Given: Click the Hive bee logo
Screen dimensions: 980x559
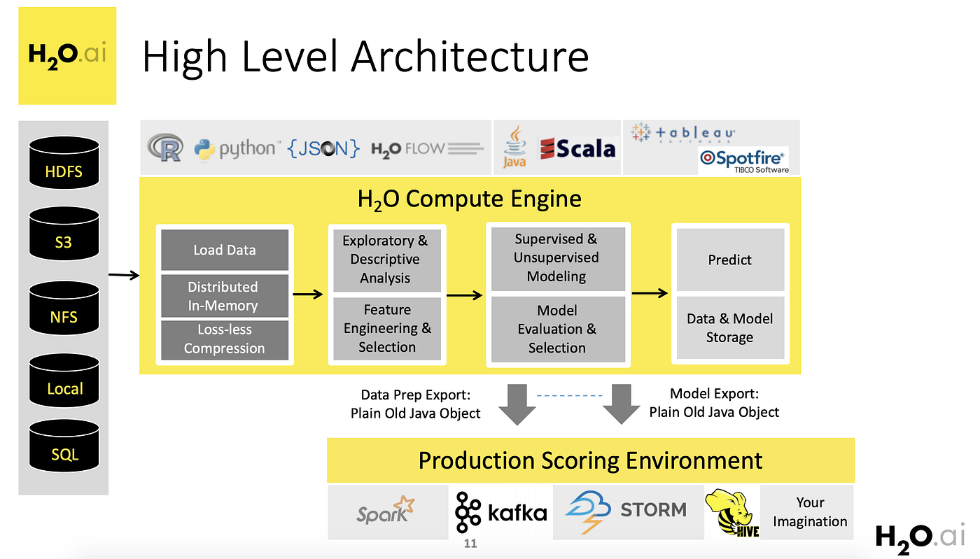Looking at the screenshot, I should [731, 513].
